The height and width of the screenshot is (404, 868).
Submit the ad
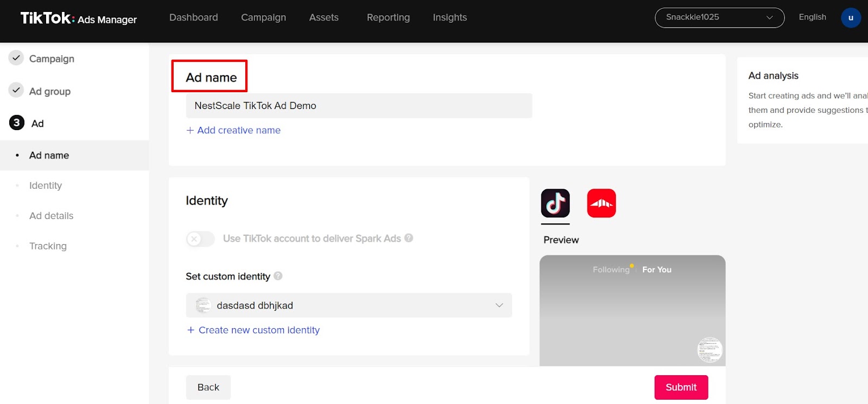[x=681, y=387]
